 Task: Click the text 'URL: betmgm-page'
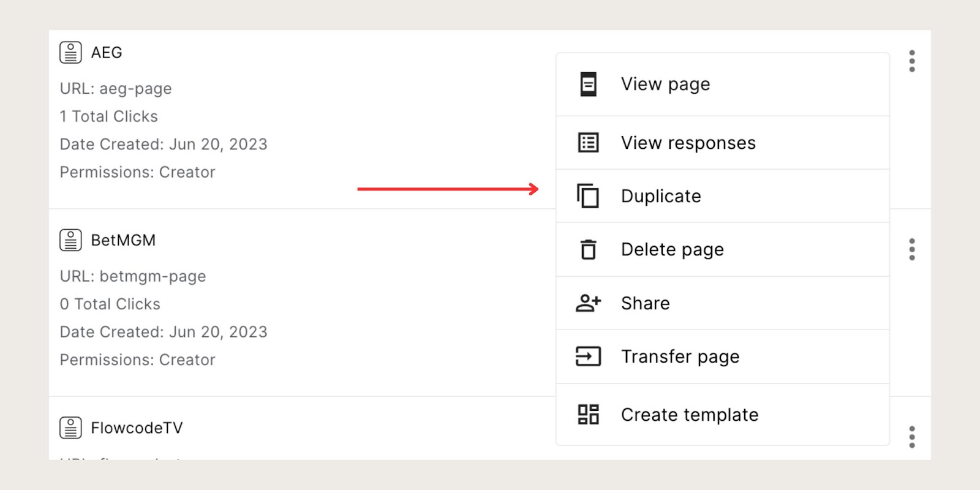[133, 276]
